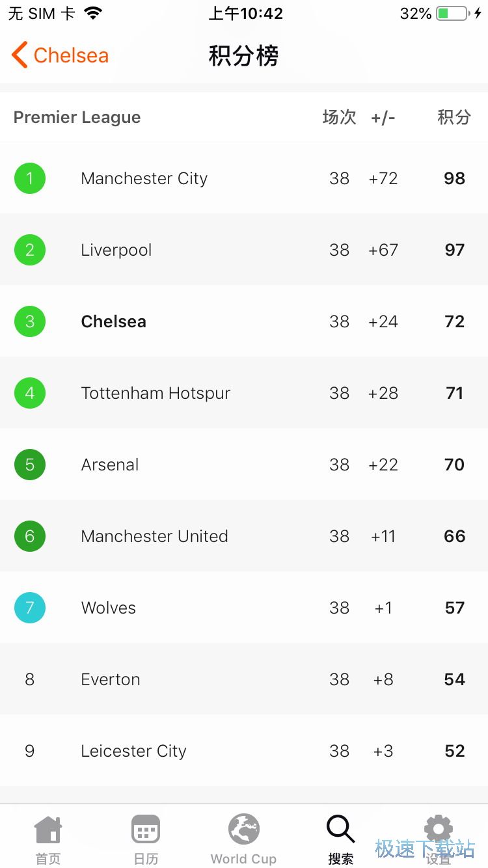Select the Leicester City row
Screen dimensions: 488x868
(x=244, y=751)
